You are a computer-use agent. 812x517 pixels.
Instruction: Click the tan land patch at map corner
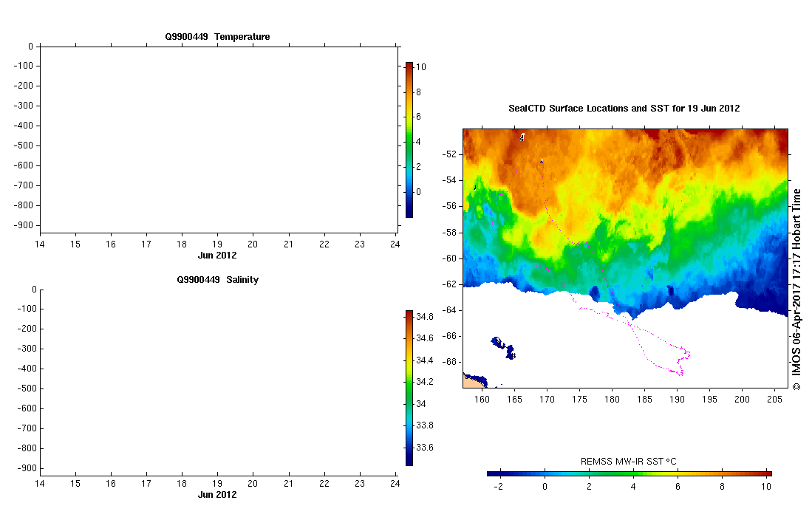(x=472, y=383)
